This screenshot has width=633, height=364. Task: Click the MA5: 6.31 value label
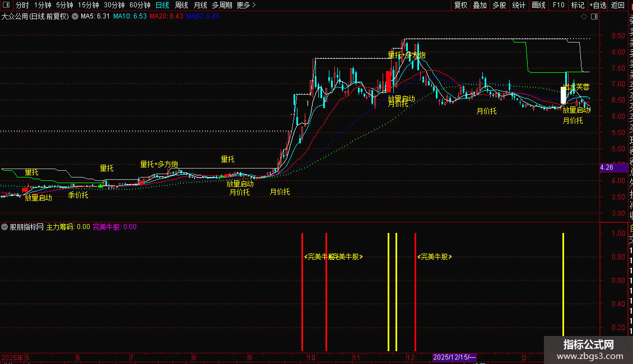point(95,17)
